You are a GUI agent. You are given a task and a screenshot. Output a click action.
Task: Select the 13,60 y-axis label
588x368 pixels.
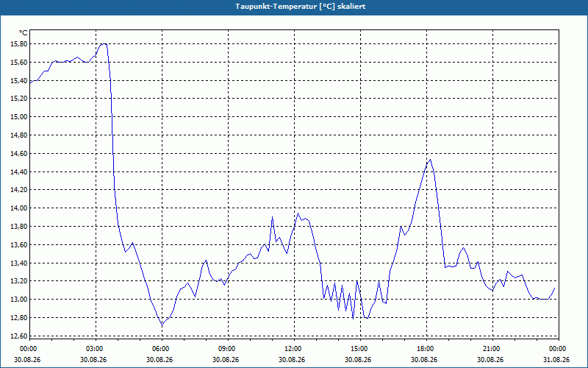pyautogui.click(x=19, y=245)
